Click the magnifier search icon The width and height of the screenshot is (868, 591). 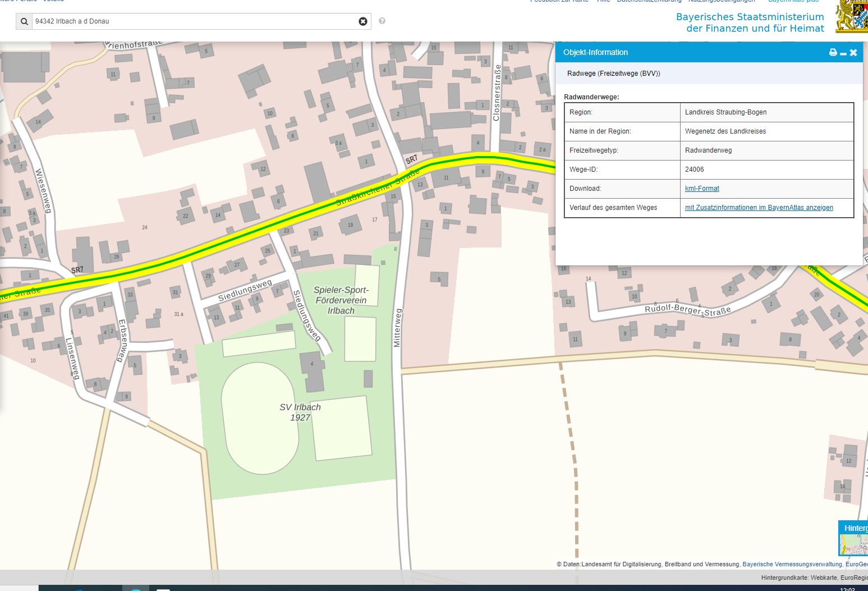24,21
